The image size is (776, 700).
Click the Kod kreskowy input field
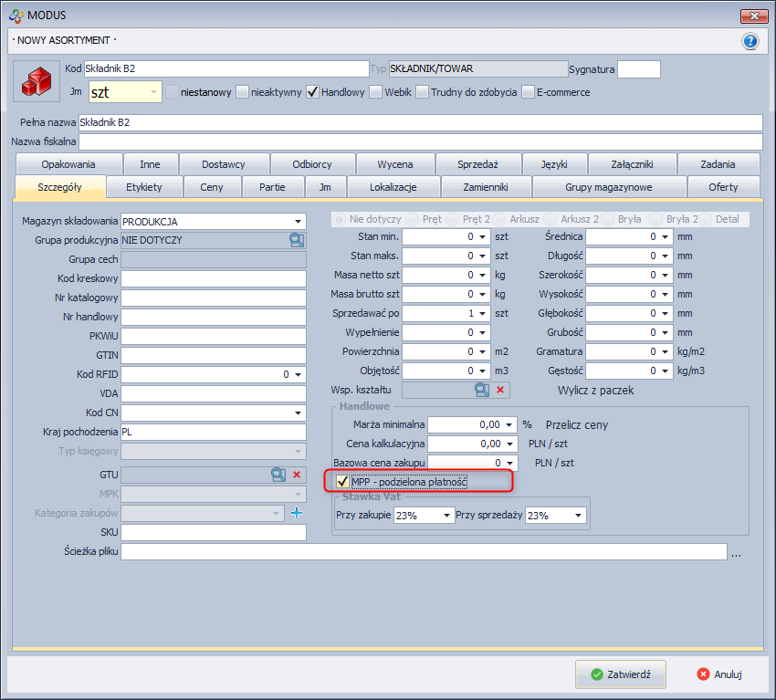point(213,278)
